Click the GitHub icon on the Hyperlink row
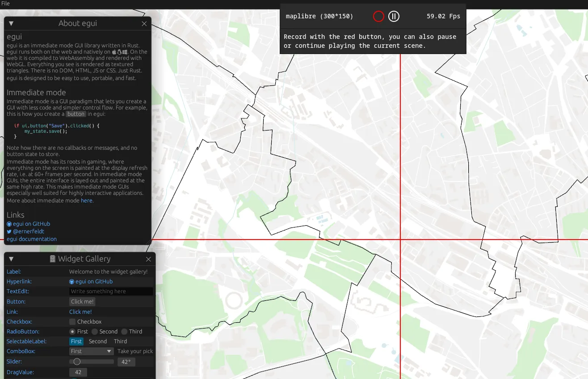The height and width of the screenshot is (379, 588). [x=71, y=281]
